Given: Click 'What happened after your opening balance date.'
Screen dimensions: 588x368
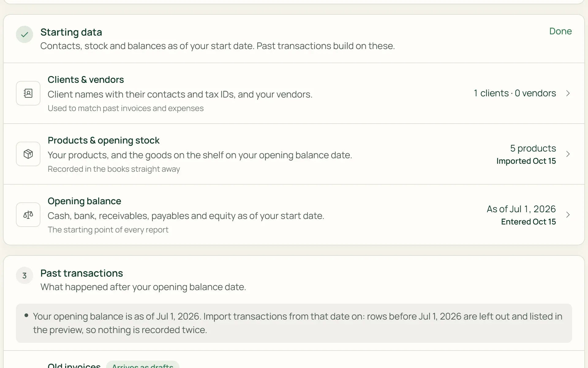Looking at the screenshot, I should (x=143, y=287).
